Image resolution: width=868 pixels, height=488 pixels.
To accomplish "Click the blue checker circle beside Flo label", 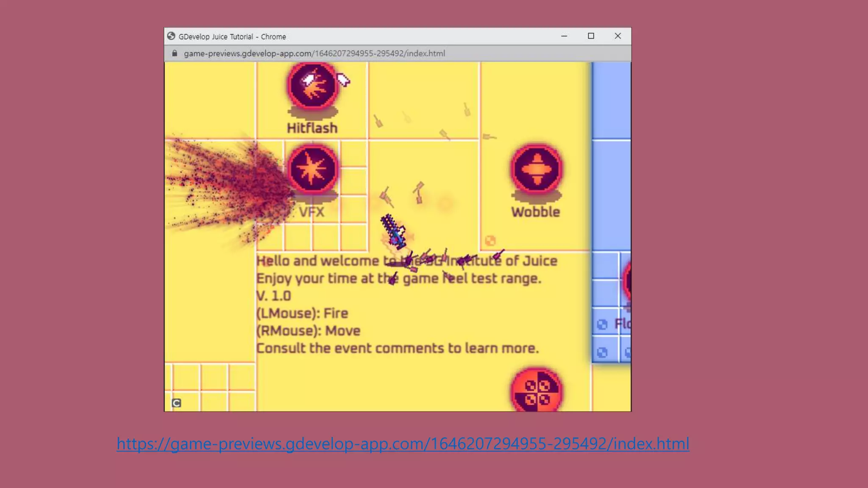I will pos(602,324).
